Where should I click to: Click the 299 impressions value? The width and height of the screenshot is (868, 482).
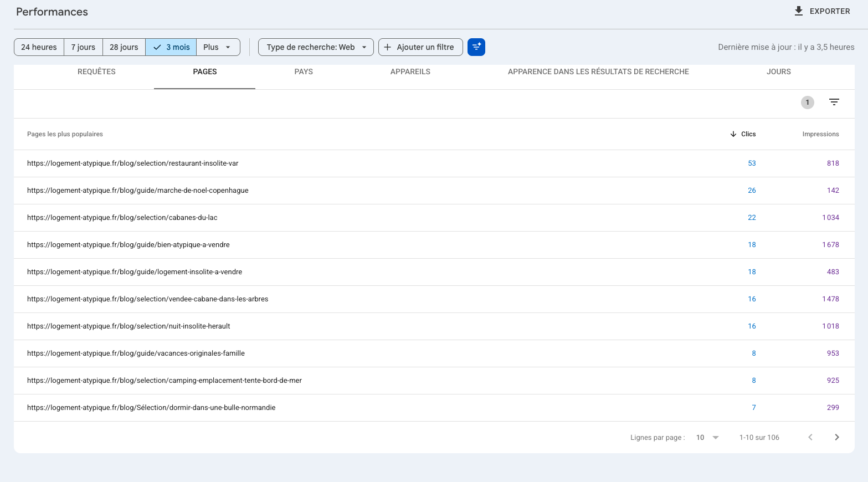[x=833, y=408]
